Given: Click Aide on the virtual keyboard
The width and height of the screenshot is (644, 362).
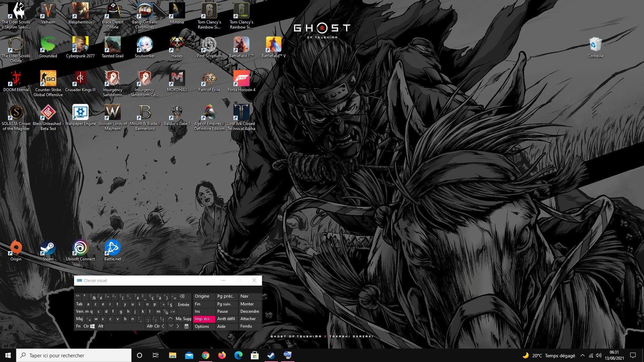Looking at the screenshot, I should 221,326.
